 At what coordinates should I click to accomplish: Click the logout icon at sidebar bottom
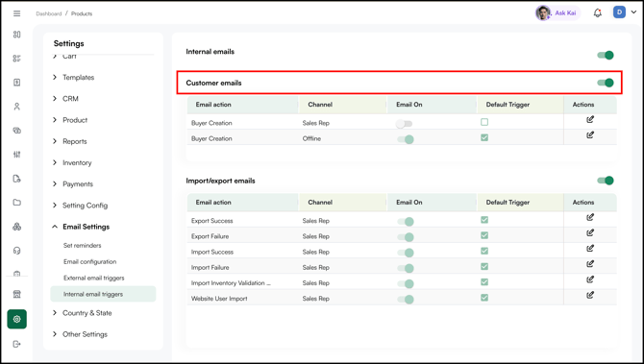[x=17, y=344]
